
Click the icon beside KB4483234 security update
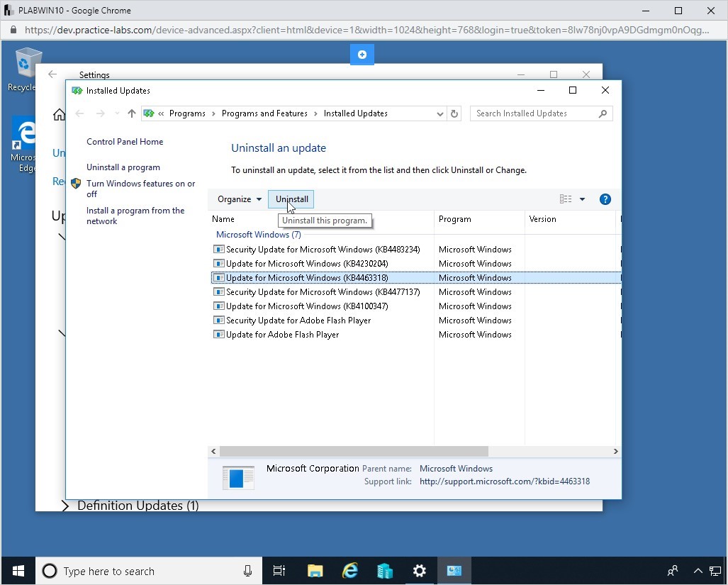point(218,250)
